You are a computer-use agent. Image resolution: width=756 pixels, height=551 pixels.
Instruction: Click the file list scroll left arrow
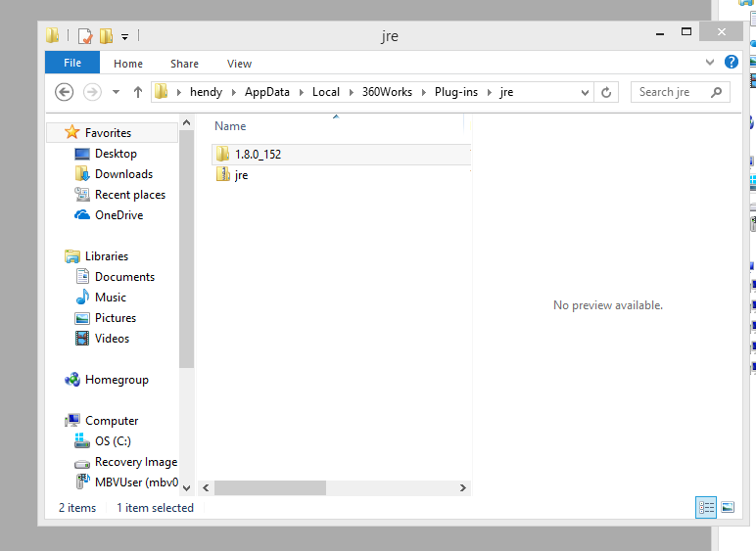(x=206, y=488)
